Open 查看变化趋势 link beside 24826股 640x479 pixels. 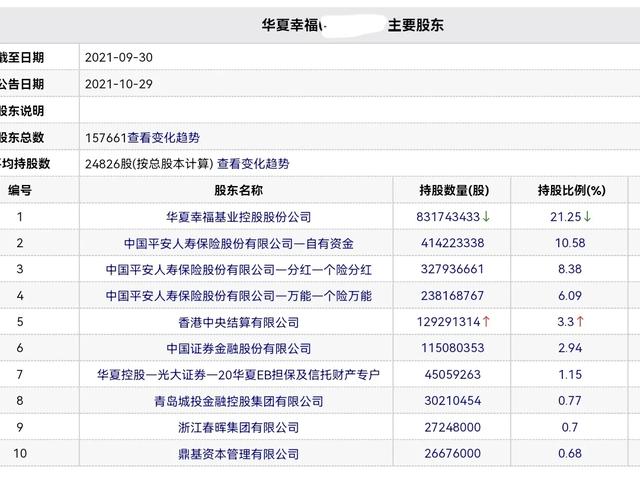pos(253,164)
